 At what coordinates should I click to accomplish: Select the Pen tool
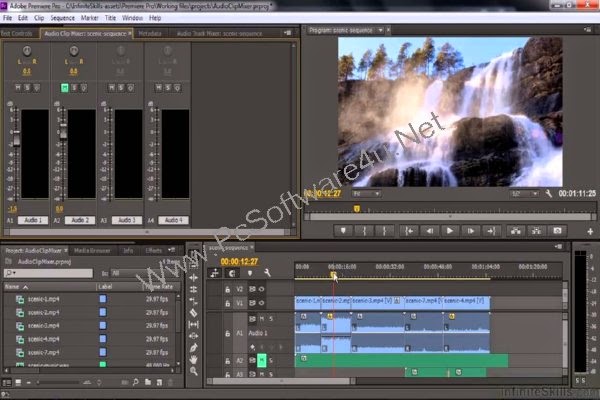click(194, 348)
